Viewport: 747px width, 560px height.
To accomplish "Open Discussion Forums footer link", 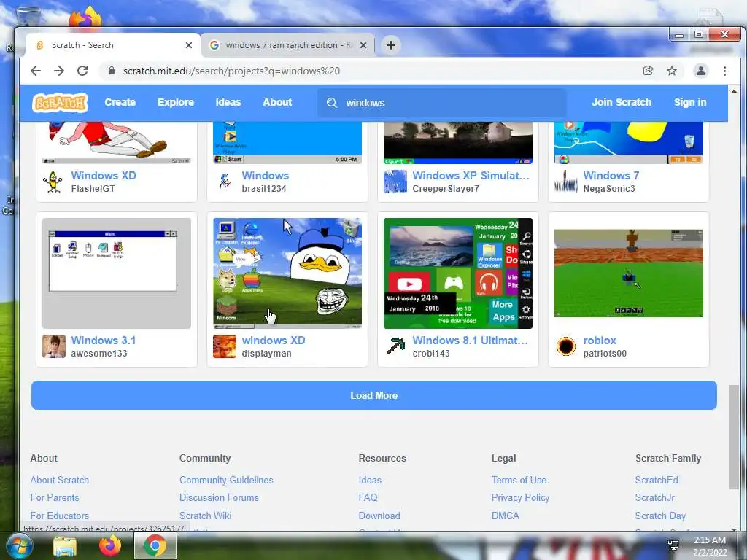I will click(x=219, y=497).
